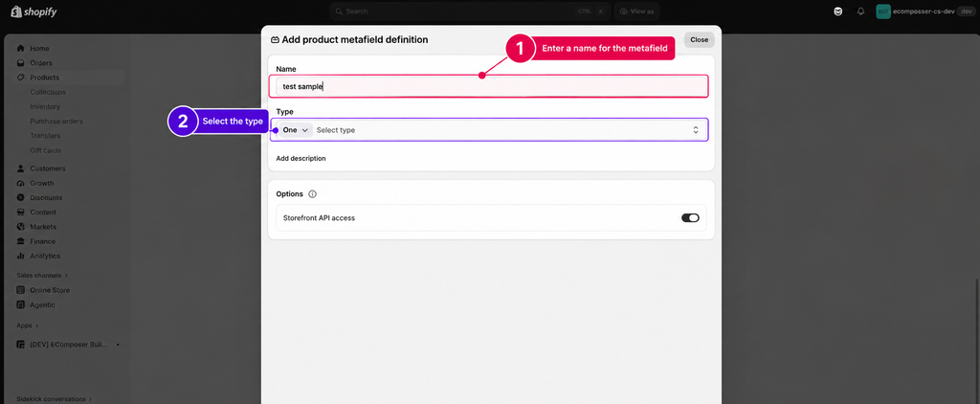Viewport: 980px width, 404px height.
Task: Expand Apps section in sidebar
Action: tap(28, 325)
